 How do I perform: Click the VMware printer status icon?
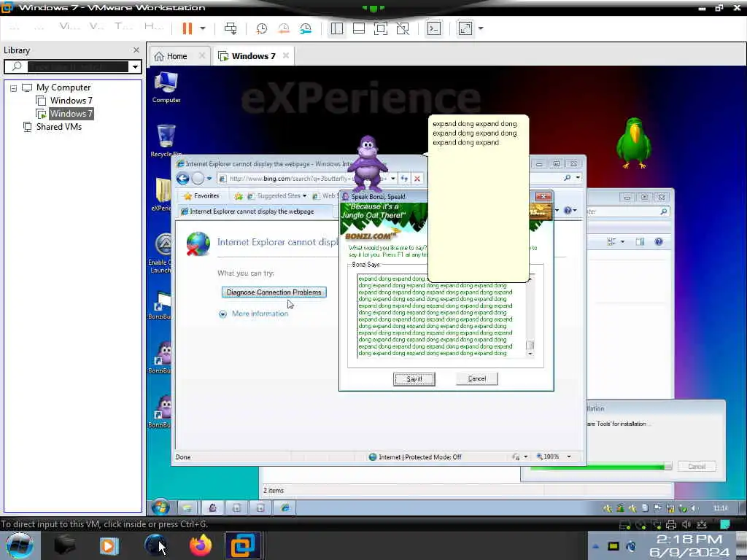pyautogui.click(x=671, y=525)
